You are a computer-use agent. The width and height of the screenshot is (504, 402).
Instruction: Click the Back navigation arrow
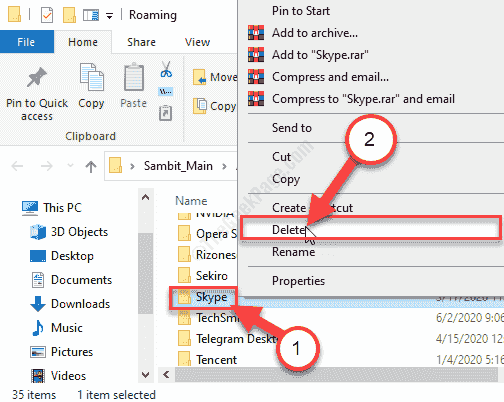pyautogui.click(x=17, y=166)
